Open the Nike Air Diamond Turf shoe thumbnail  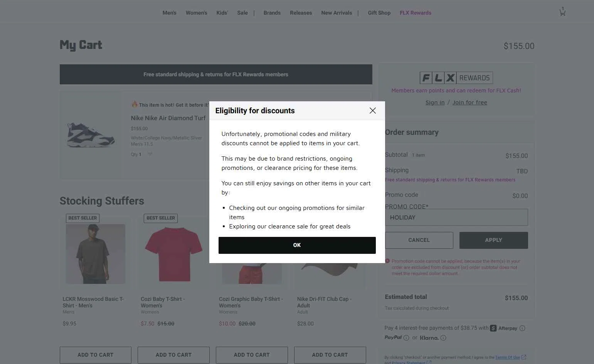tap(91, 135)
